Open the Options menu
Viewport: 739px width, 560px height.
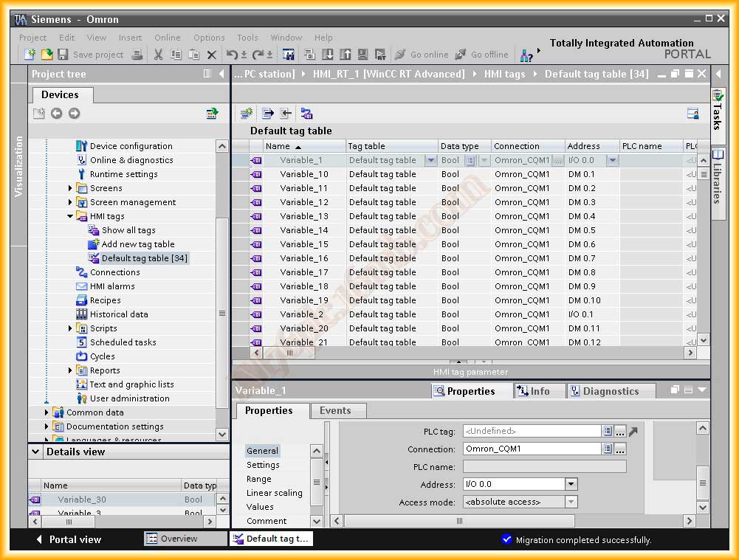pos(209,38)
